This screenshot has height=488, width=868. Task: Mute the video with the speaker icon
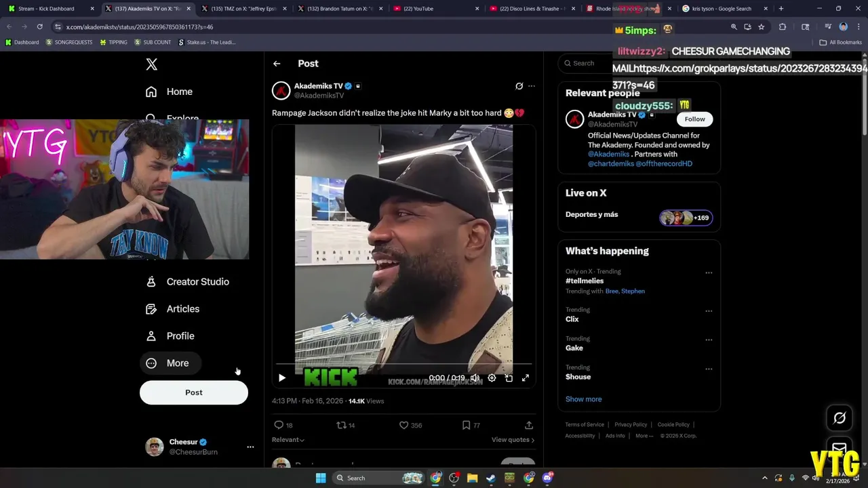coord(475,378)
